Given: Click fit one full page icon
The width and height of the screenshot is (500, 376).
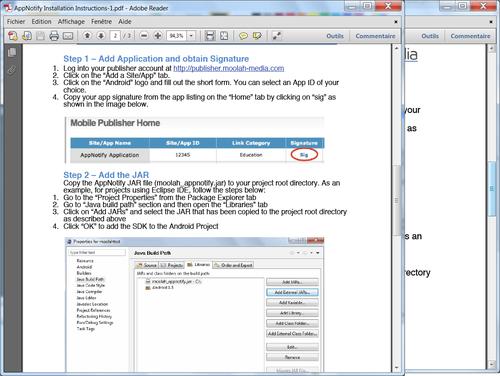Looking at the screenshot, I should tap(224, 36).
